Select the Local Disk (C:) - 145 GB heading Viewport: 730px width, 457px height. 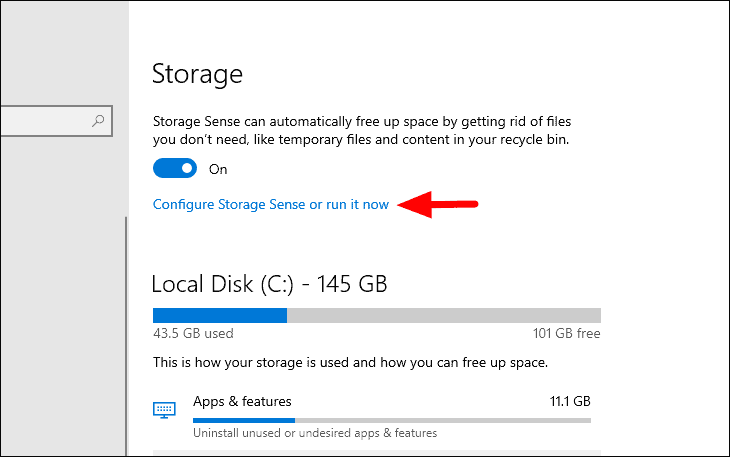coord(269,284)
